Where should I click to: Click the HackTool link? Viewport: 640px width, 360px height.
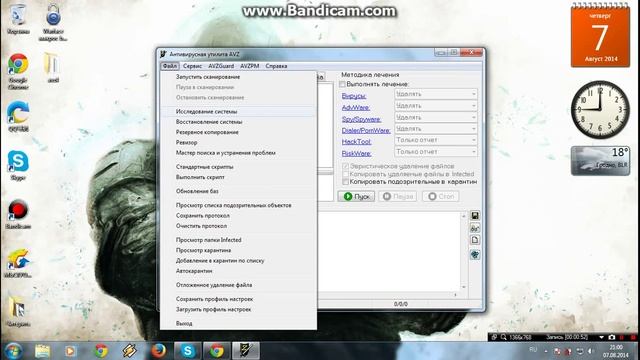point(356,142)
